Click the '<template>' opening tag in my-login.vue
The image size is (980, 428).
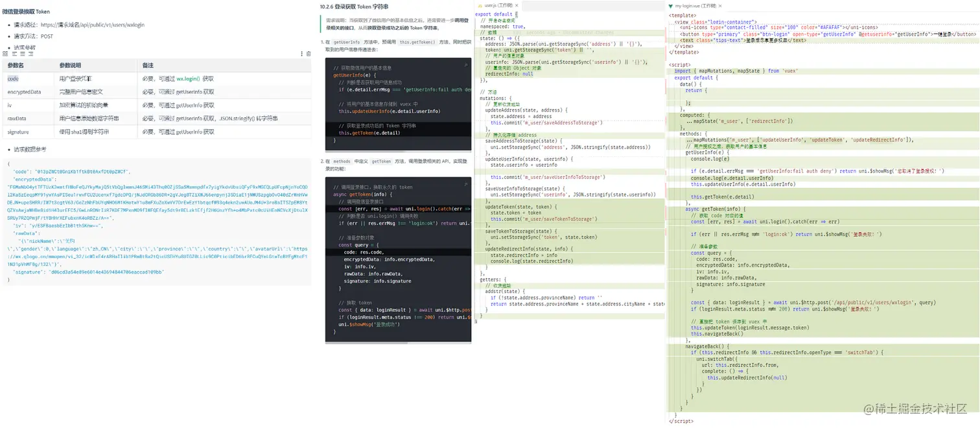[682, 15]
